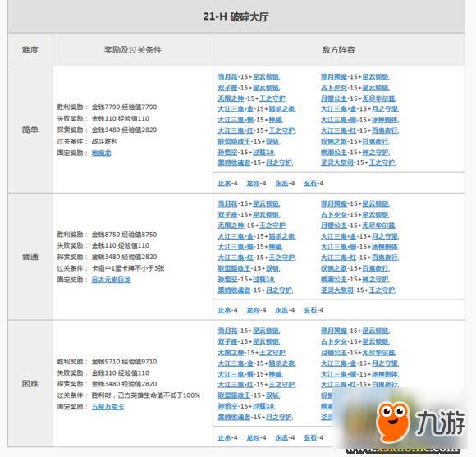The width and height of the screenshot is (476, 457).
Task: Open the 玄石 link in the 普通 row
Action: tap(310, 310)
